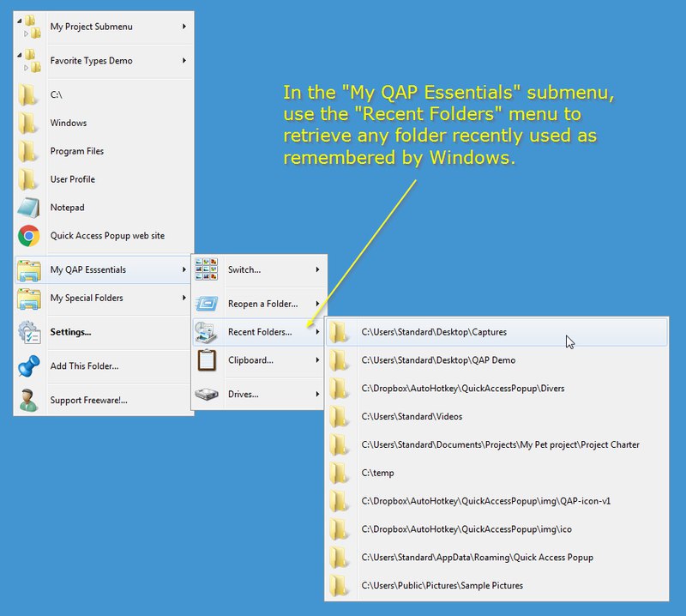686x616 pixels.
Task: Choose the C:\ menu entry text
Action: pos(57,94)
